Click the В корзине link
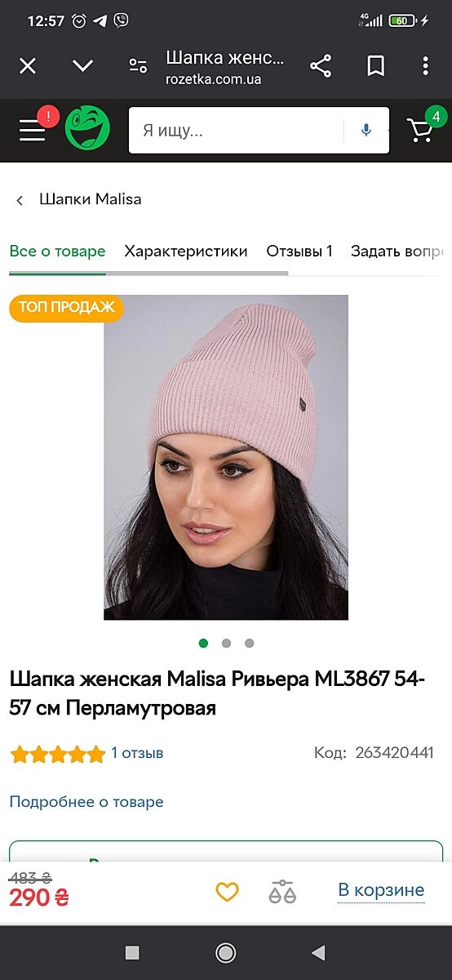452x980 pixels. [381, 889]
